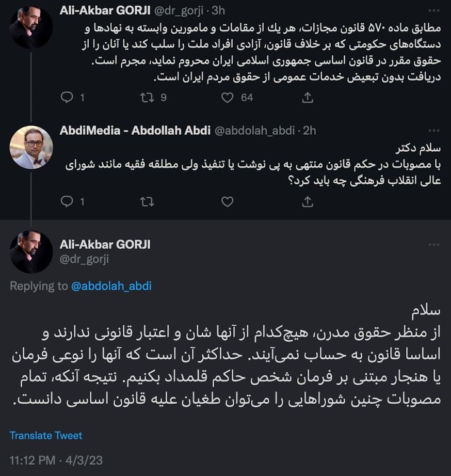Screen dimensions: 451x476
Task: Like Abdollah Abdi's reply tweet
Action: click(x=228, y=201)
